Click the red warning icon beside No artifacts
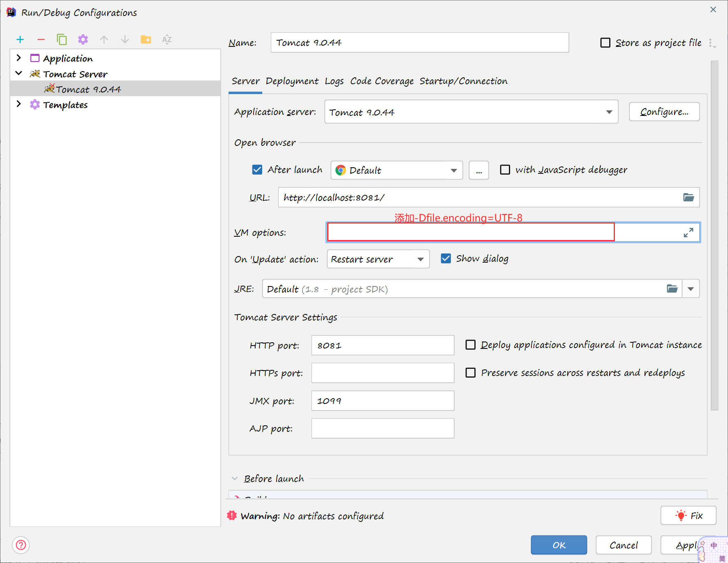The height and width of the screenshot is (563, 728). tap(232, 515)
